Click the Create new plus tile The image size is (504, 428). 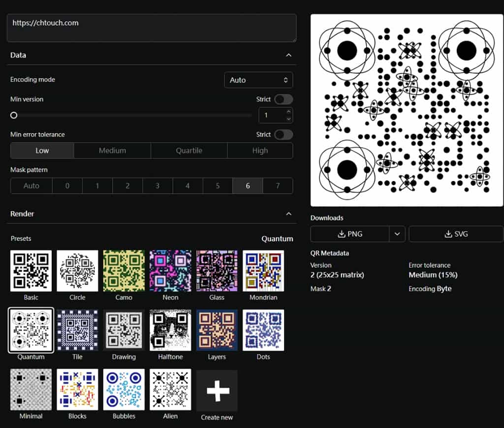[x=217, y=391]
